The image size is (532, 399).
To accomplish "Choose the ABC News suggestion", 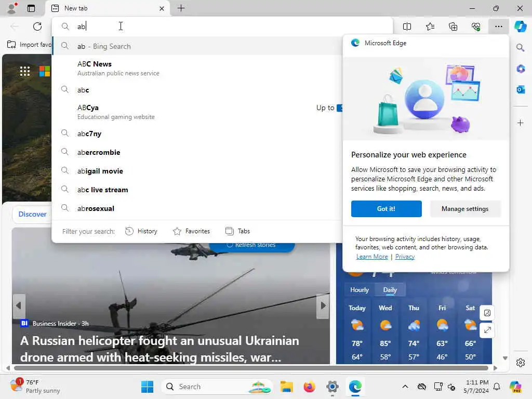I will pyautogui.click(x=197, y=68).
